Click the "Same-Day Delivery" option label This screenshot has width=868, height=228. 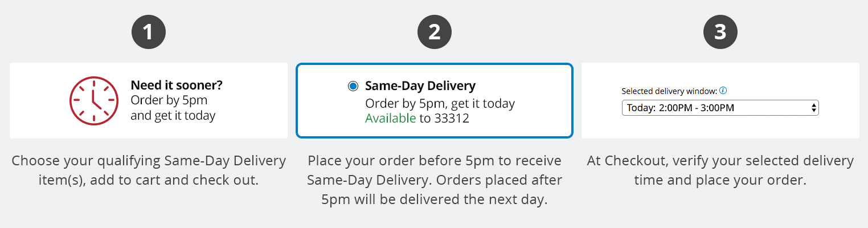point(420,86)
